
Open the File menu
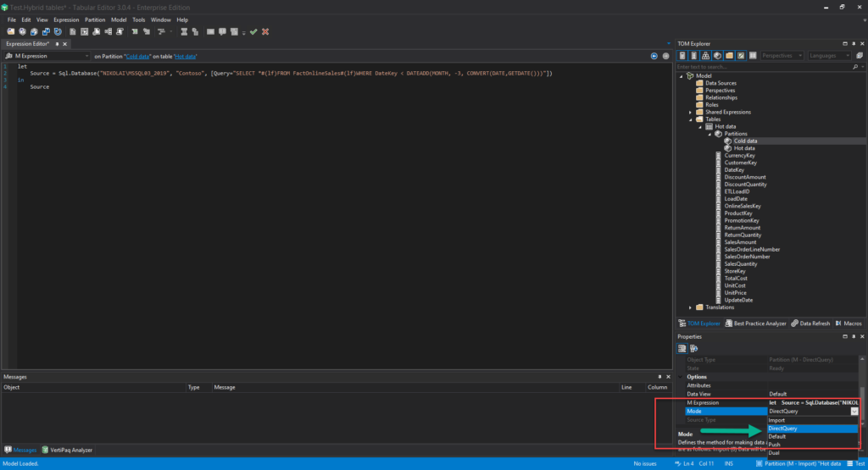12,19
